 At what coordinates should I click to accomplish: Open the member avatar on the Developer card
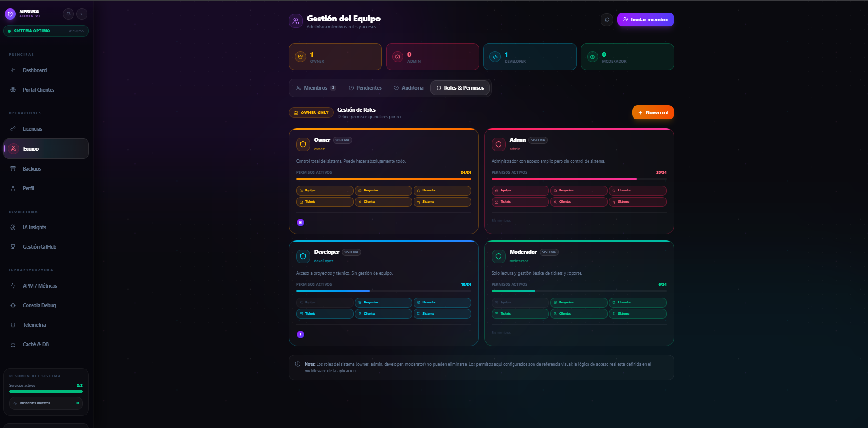tap(300, 335)
